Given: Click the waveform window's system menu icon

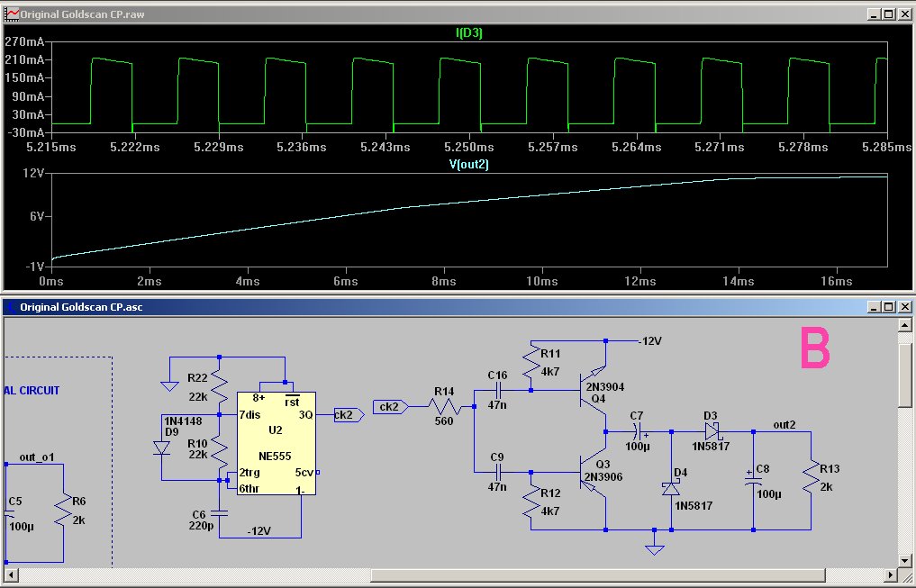Looking at the screenshot, I should coord(11,14).
